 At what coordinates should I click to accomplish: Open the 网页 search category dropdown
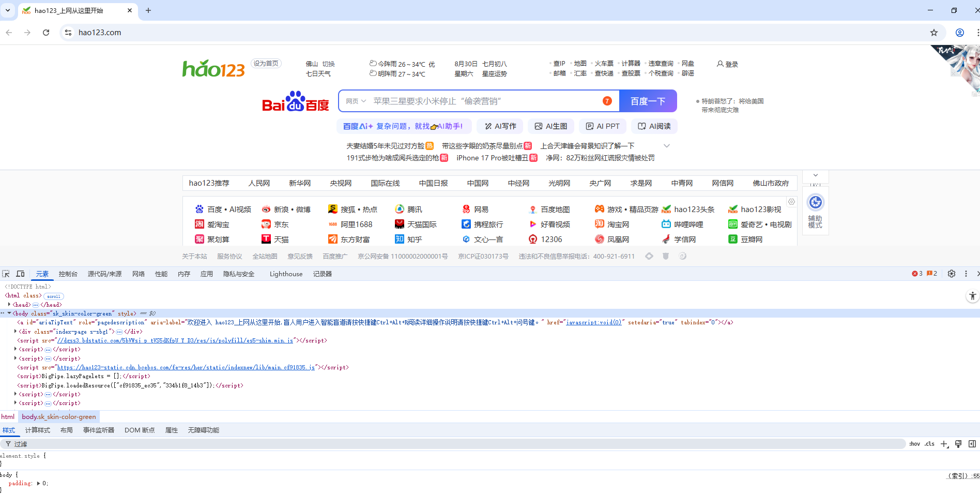[356, 101]
